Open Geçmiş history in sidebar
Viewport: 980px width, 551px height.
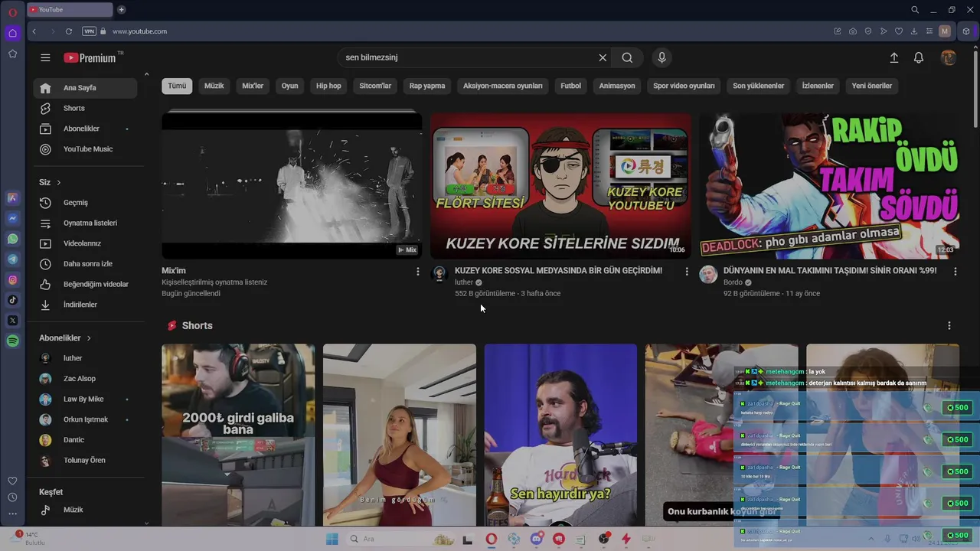(x=85, y=203)
